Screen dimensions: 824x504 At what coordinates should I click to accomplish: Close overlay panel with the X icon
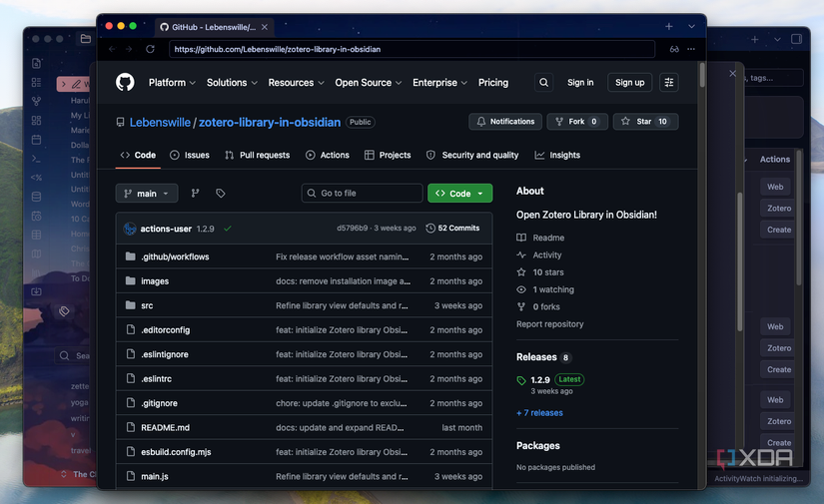pos(732,74)
